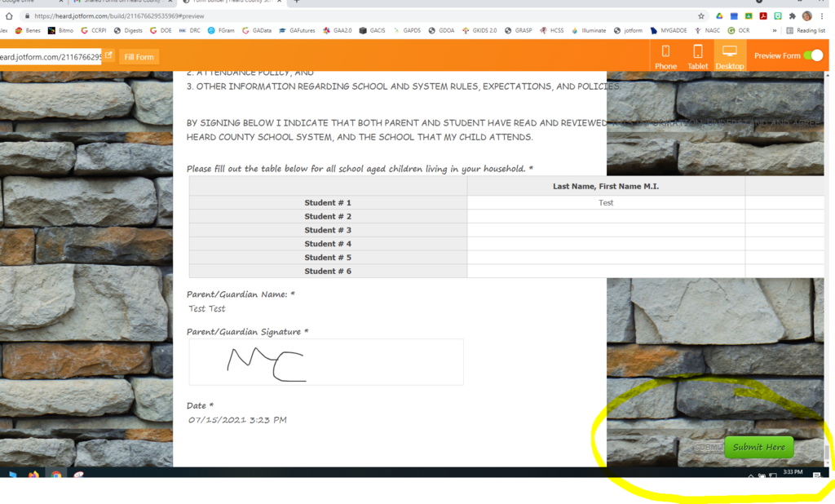
Task: Open the MYGADOE bookmark
Action: (669, 31)
